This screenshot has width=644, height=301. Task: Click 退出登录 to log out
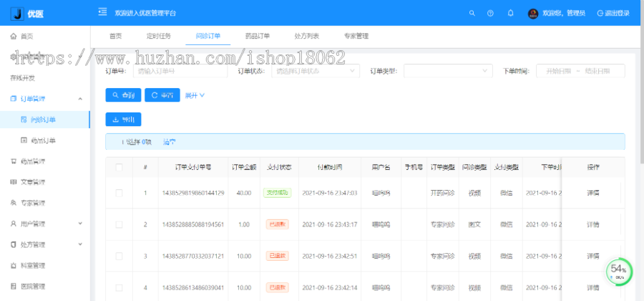(617, 13)
